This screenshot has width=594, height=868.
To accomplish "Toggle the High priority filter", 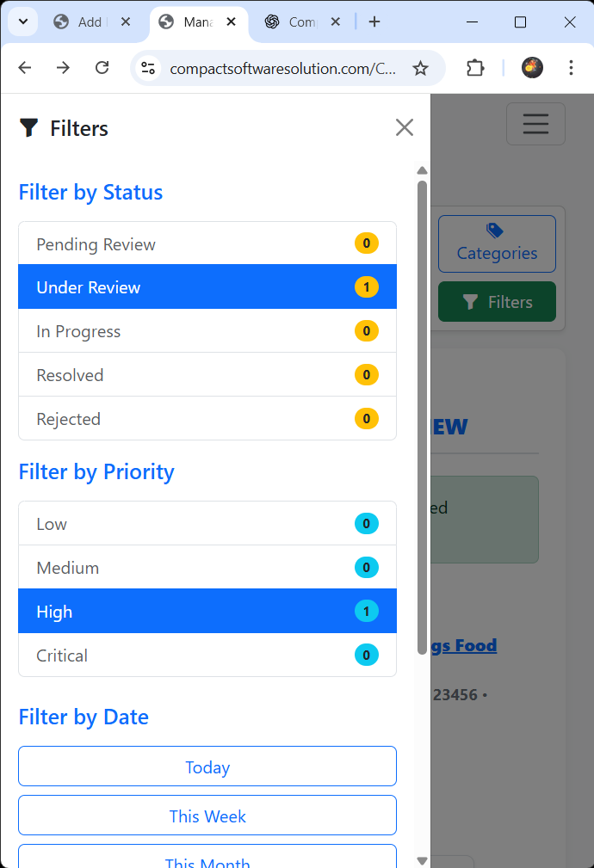I will tap(207, 612).
